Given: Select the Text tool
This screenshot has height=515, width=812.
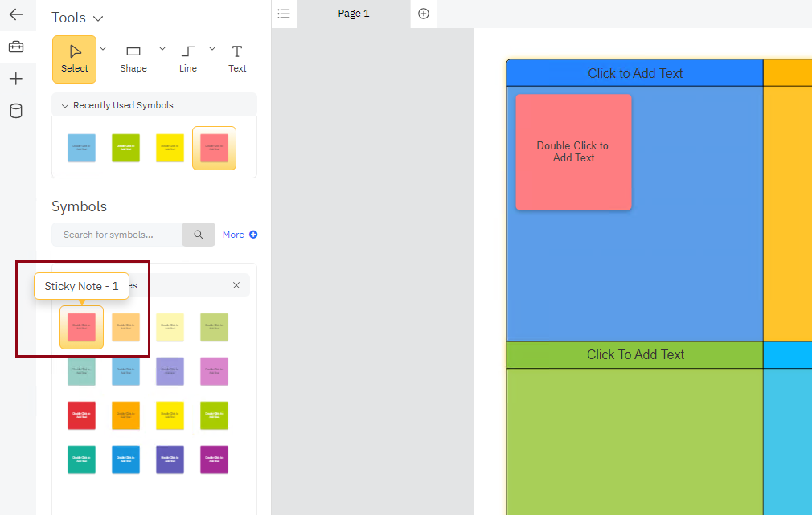Looking at the screenshot, I should coord(237,59).
